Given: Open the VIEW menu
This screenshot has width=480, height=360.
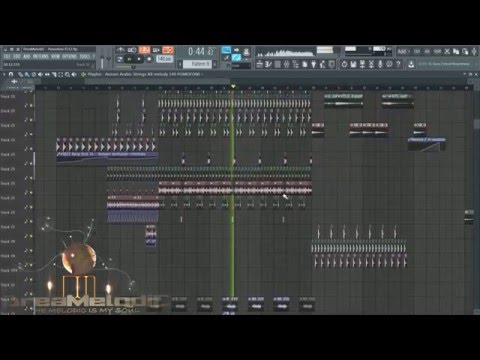Looking at the screenshot, I should coord(55,57).
